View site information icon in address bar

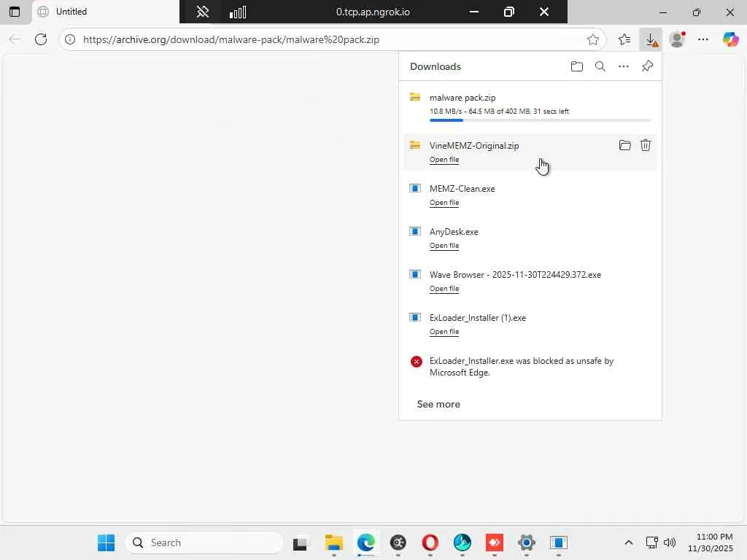[x=70, y=39]
